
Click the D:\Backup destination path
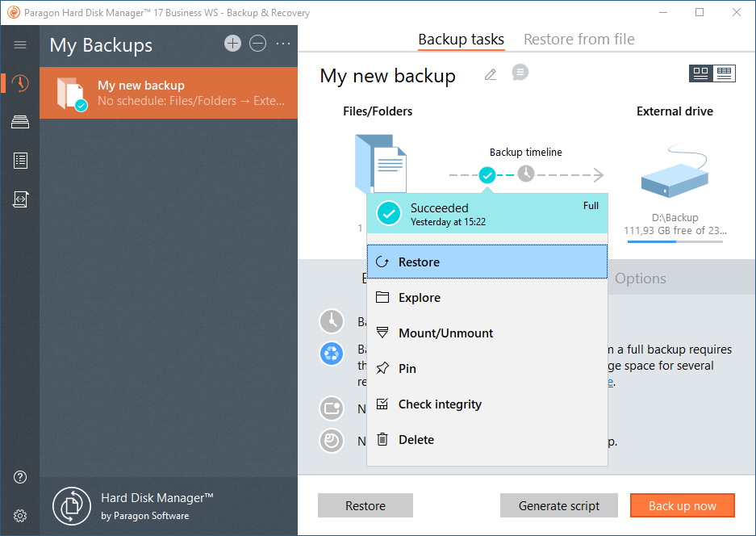pyautogui.click(x=675, y=218)
